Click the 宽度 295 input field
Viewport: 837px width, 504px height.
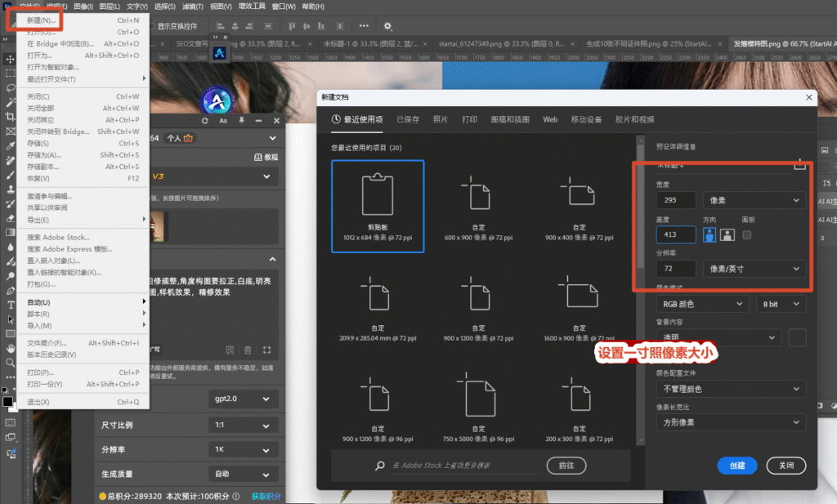point(676,200)
